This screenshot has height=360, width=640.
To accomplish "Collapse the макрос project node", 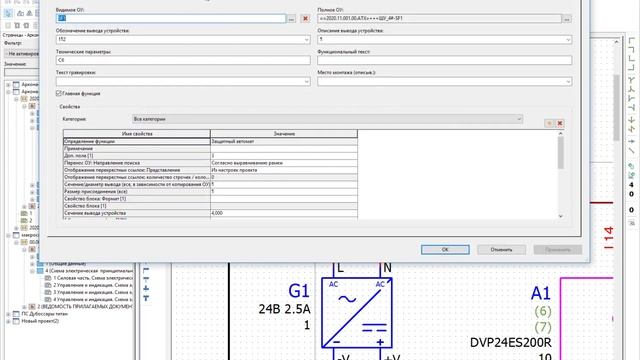I will click(x=8, y=235).
